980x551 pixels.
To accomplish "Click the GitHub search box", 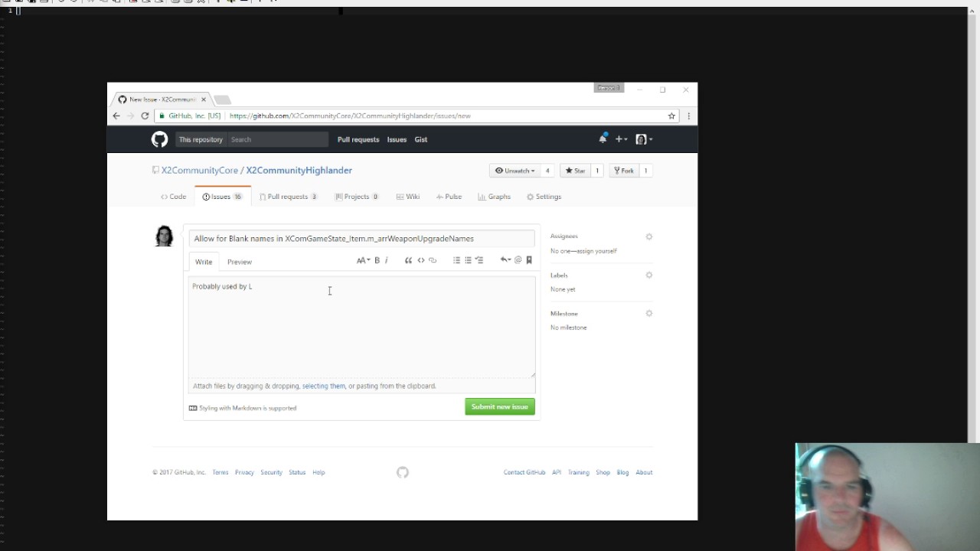I will 277,139.
